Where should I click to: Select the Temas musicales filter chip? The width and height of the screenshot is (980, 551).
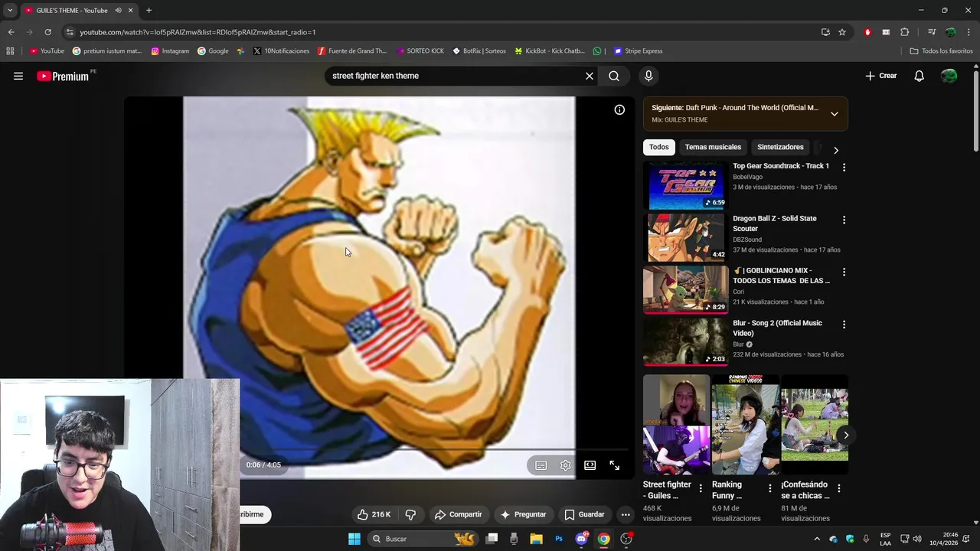[713, 147]
